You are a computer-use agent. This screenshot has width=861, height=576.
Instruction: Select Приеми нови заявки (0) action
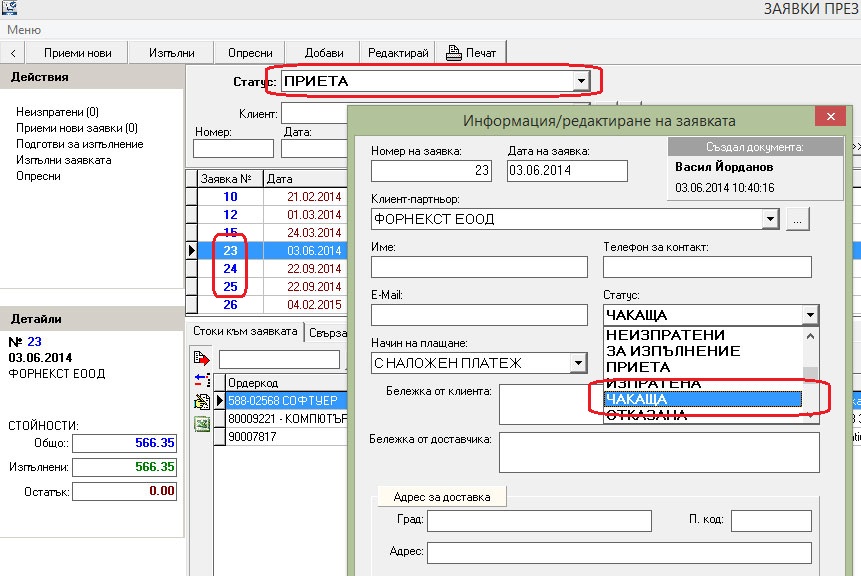coord(76,128)
